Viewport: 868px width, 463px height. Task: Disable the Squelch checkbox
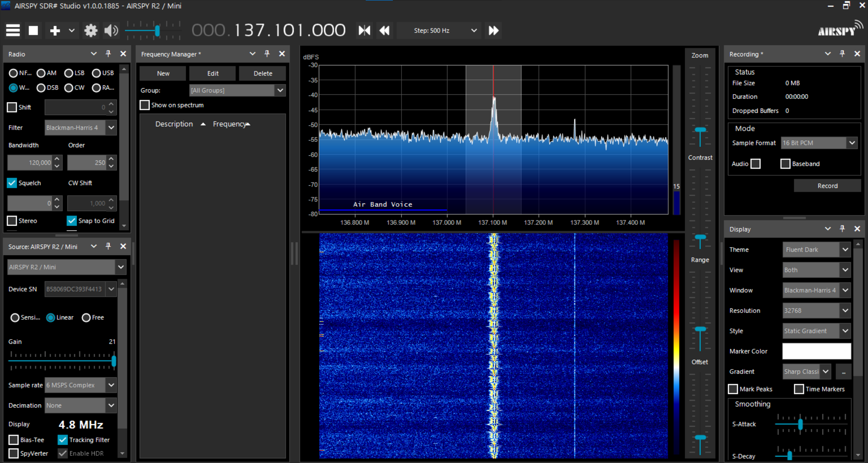[12, 183]
